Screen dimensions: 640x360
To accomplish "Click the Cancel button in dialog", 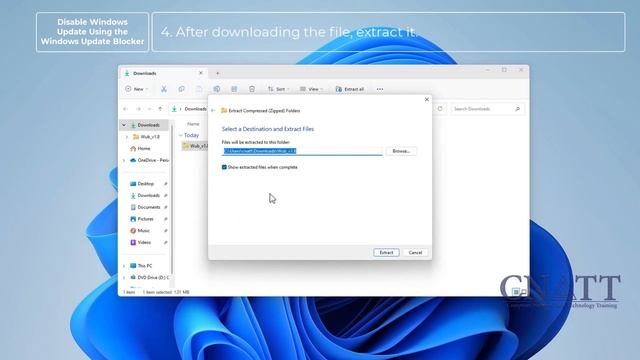I will [x=415, y=253].
